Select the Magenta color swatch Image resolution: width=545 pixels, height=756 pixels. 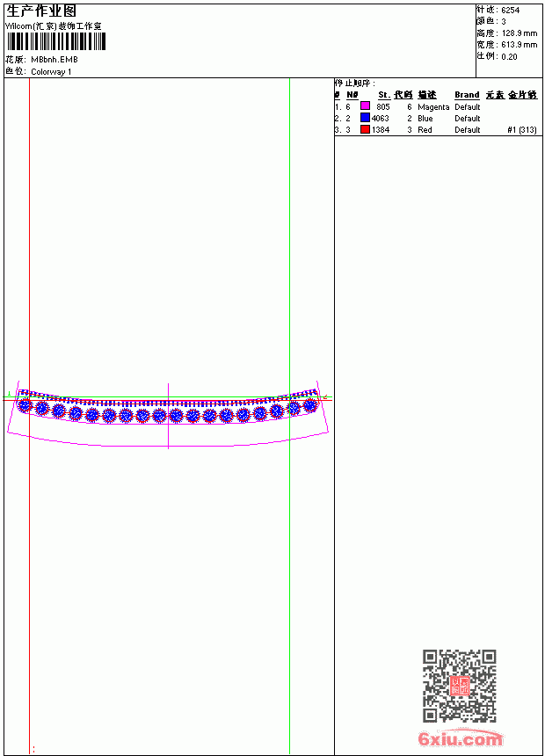click(x=365, y=106)
